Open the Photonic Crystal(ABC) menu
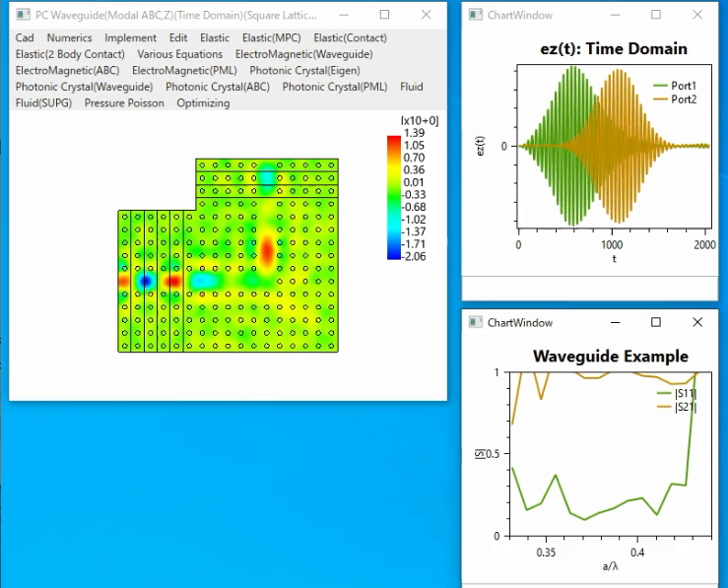The height and width of the screenshot is (588, 728). [218, 87]
